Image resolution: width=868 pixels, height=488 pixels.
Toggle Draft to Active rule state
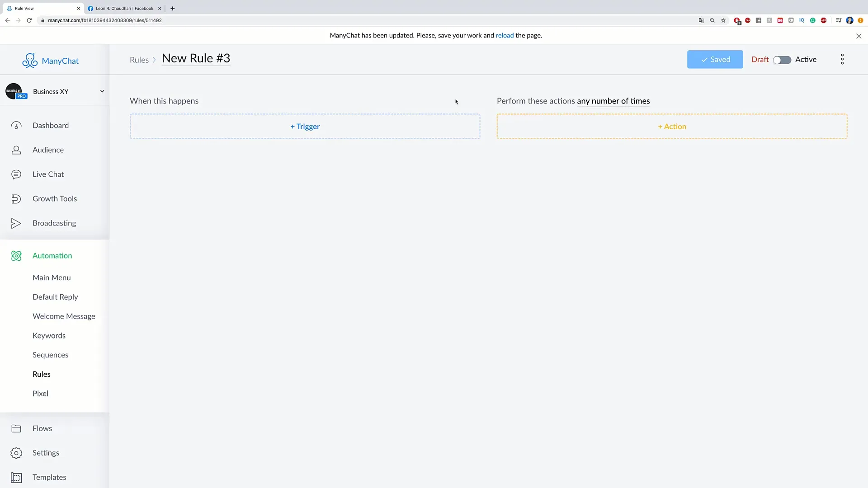point(782,59)
